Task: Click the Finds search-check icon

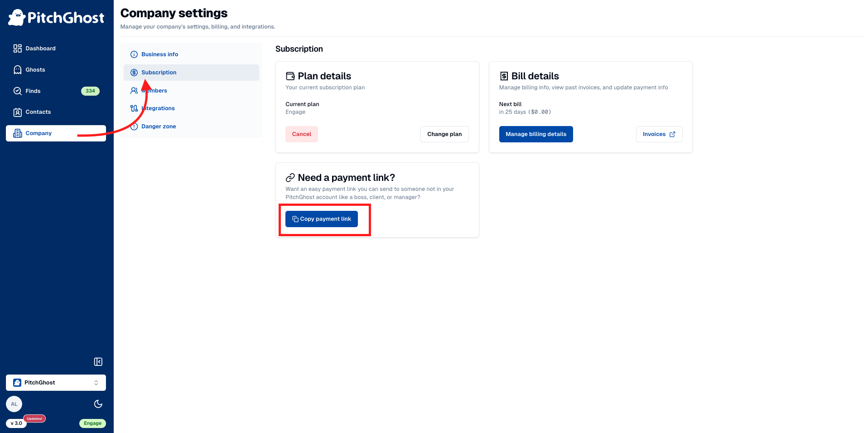Action: [x=18, y=91]
